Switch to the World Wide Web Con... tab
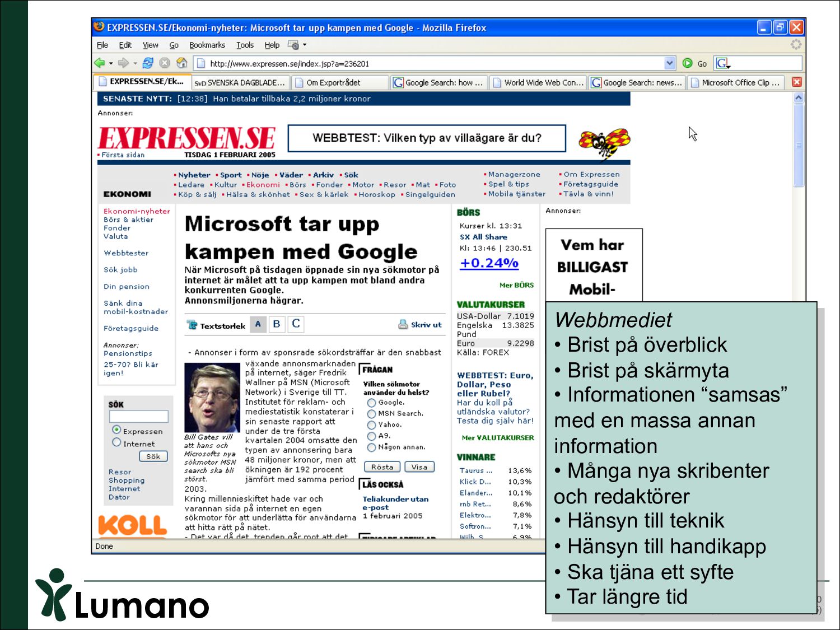840x630 pixels. tap(538, 82)
